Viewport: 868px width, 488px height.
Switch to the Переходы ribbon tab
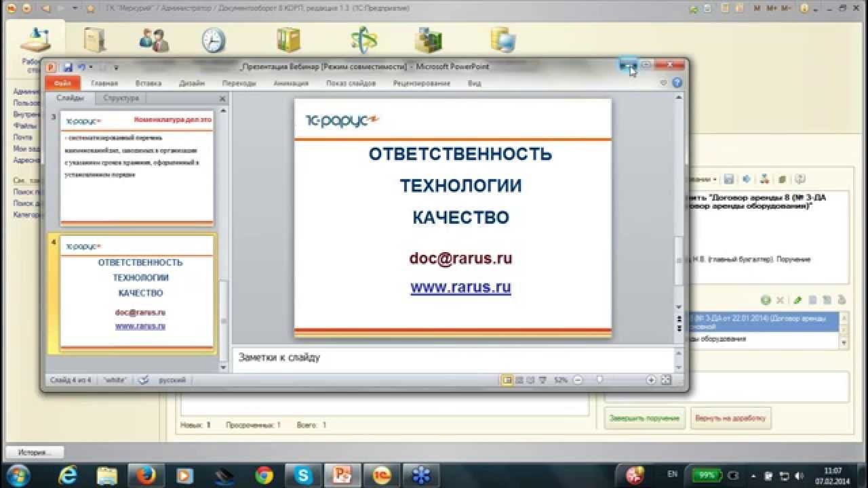tap(239, 83)
